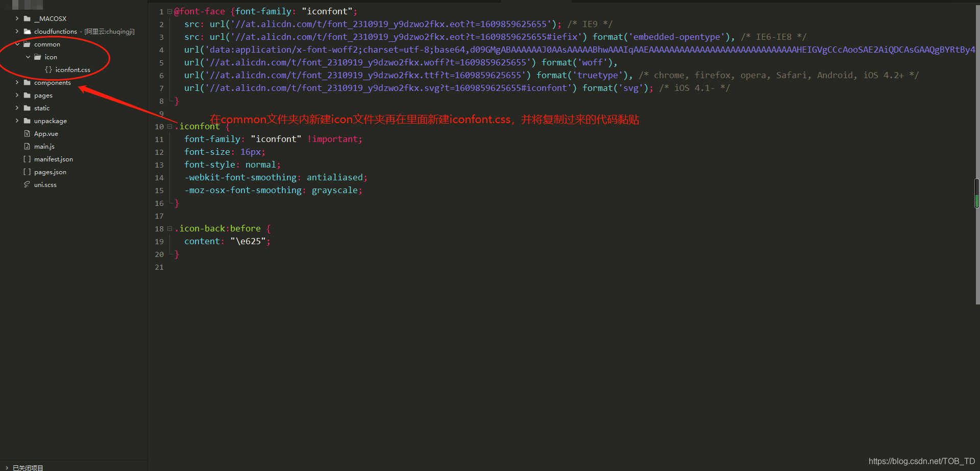Click the main.js file icon

pyautogui.click(x=27, y=147)
